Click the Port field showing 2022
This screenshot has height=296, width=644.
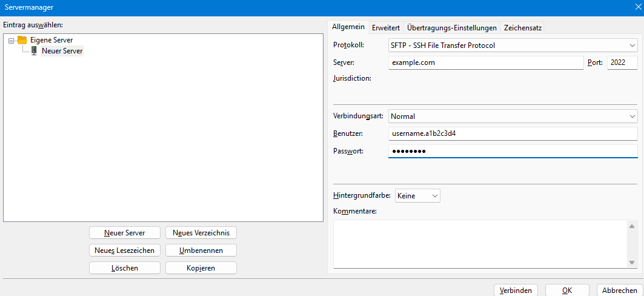[622, 63]
